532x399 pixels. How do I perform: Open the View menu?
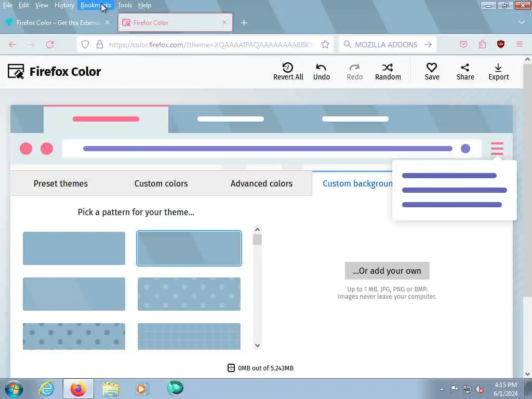[x=42, y=5]
